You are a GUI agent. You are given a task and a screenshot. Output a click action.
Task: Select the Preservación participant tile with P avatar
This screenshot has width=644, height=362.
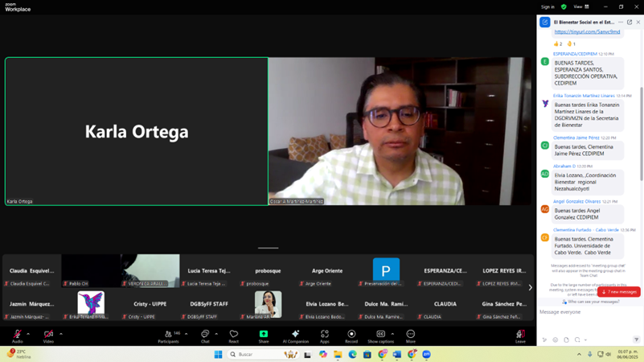click(x=386, y=271)
